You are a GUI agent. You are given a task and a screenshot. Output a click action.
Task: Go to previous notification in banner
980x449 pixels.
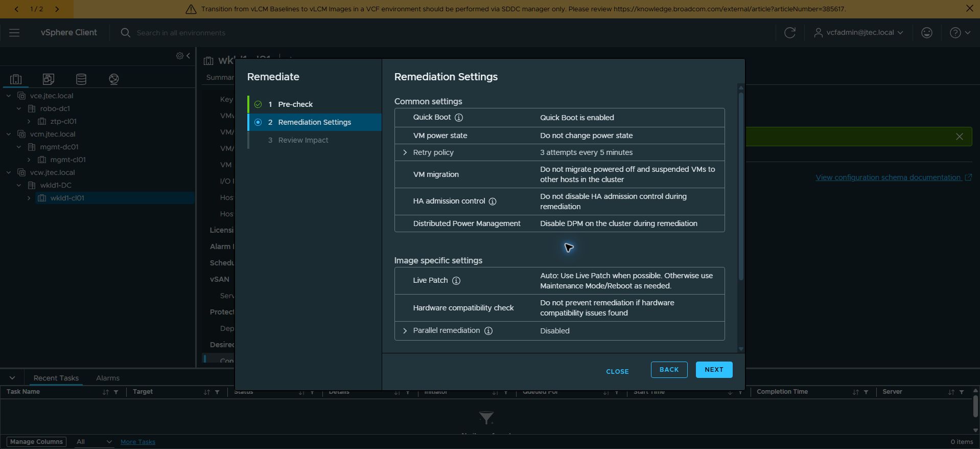pos(16,9)
